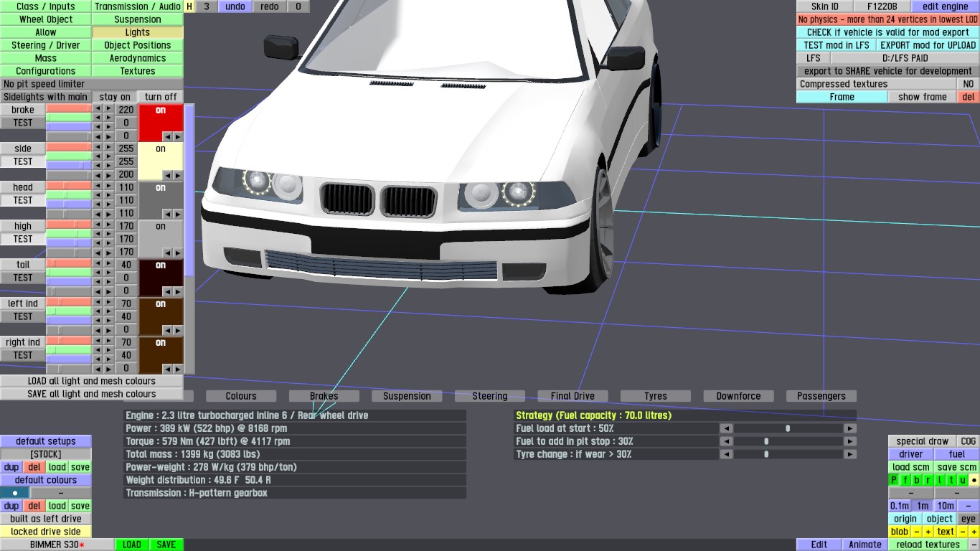Click the left arrow inside the head colour swatch
The width and height of the screenshot is (980, 551).
point(167,214)
